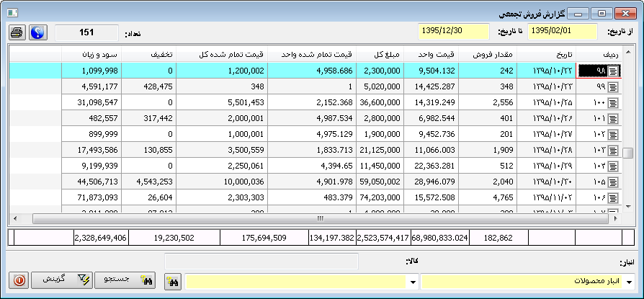Screen dimensions: 644x299
Task: Open detail icon for row ۹۸
Action: (x=613, y=71)
